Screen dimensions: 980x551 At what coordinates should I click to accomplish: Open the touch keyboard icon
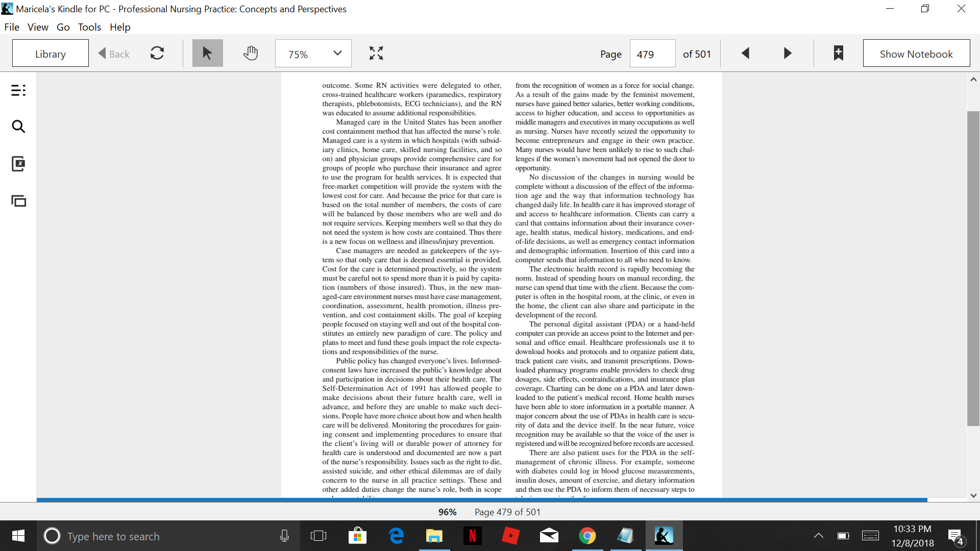coord(870,536)
